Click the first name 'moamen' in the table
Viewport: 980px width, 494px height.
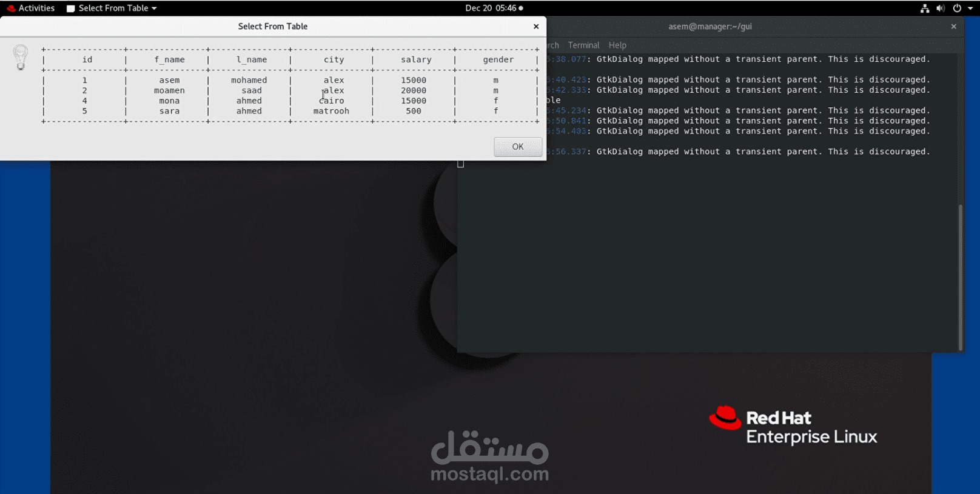[x=169, y=90]
